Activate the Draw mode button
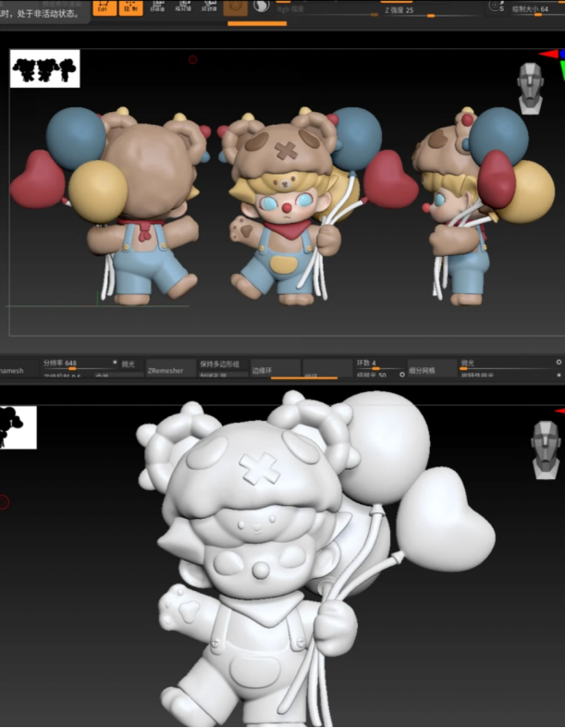The height and width of the screenshot is (728, 565). click(x=131, y=6)
